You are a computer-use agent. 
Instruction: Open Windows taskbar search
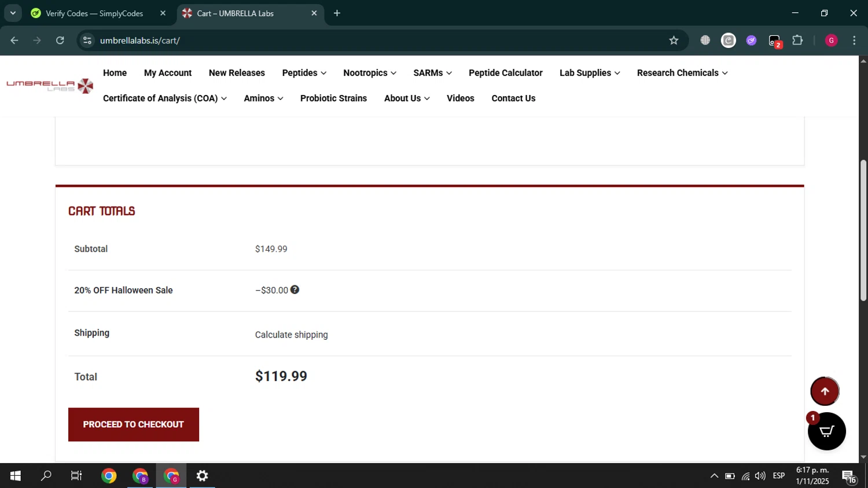tap(46, 476)
